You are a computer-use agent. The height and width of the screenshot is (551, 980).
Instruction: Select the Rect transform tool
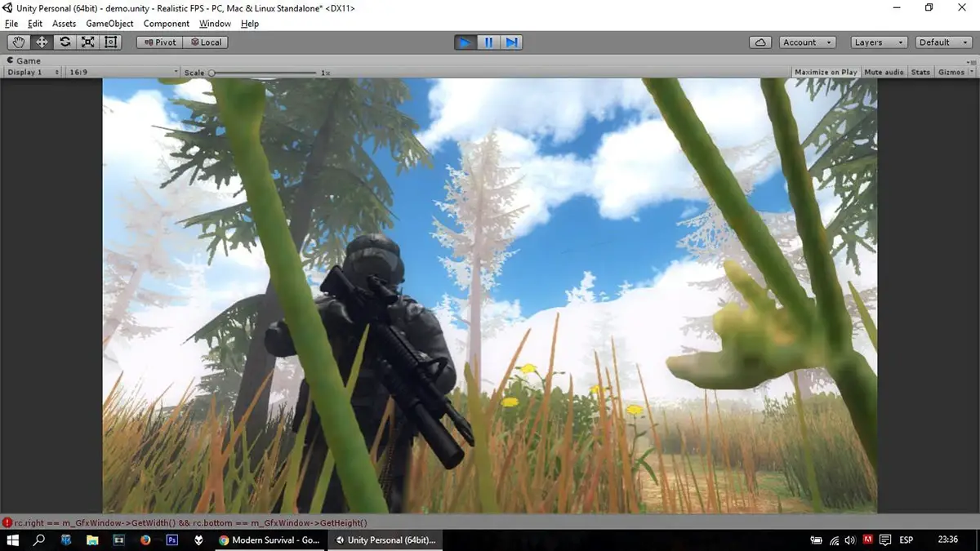tap(110, 42)
